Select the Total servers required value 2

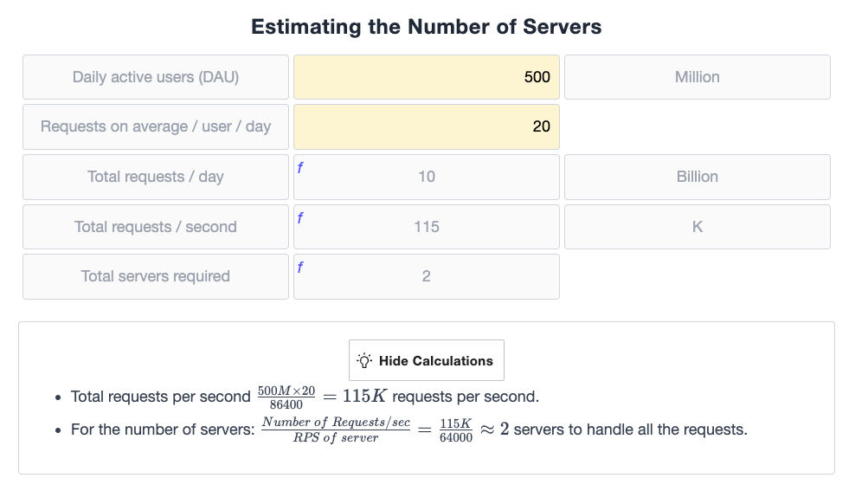[427, 276]
